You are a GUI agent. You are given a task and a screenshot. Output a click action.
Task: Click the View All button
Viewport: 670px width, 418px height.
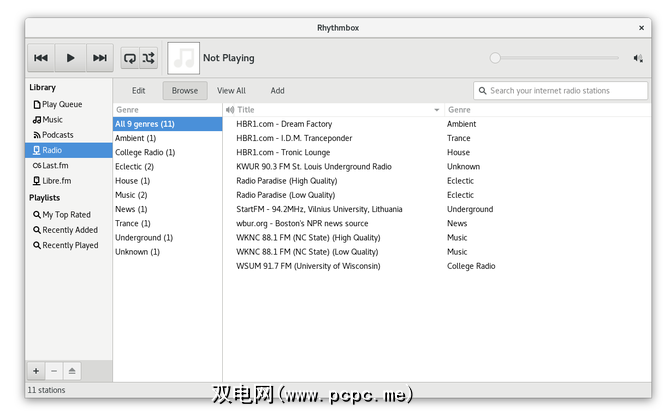(x=231, y=91)
